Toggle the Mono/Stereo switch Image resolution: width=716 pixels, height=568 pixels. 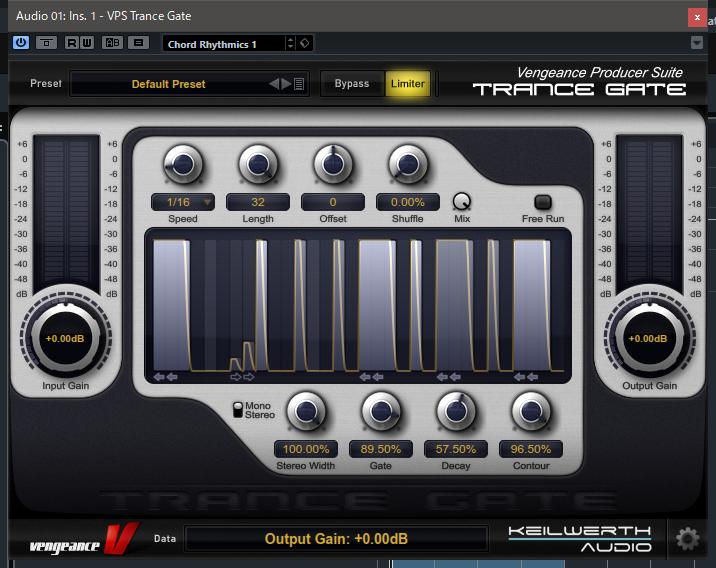(x=238, y=410)
